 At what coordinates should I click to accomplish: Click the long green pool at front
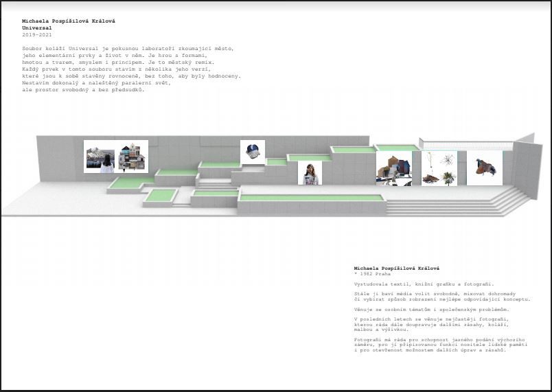[310, 198]
